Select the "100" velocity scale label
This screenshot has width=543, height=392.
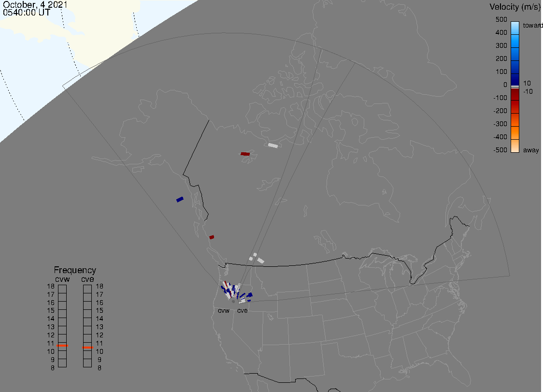pos(501,72)
